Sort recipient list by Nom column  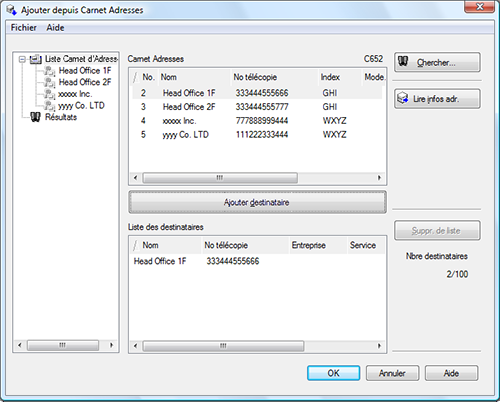[166, 246]
